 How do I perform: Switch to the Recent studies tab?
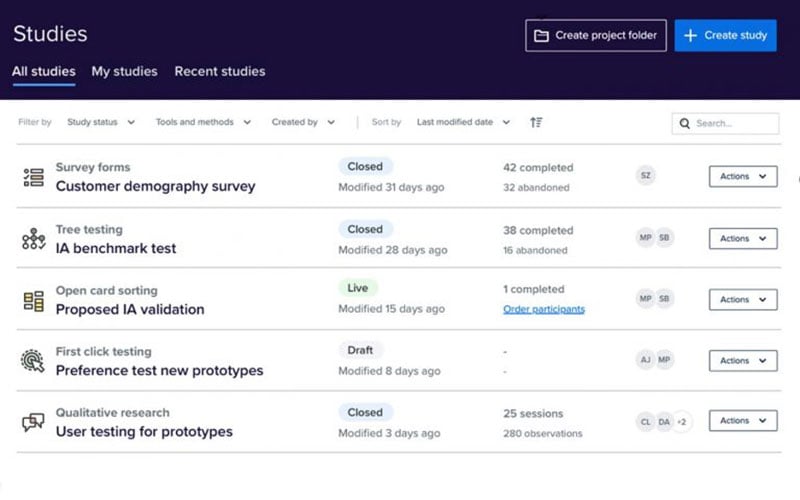click(220, 71)
